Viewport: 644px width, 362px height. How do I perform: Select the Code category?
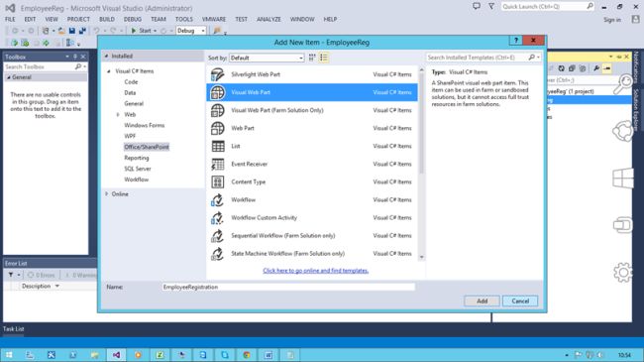click(x=131, y=82)
